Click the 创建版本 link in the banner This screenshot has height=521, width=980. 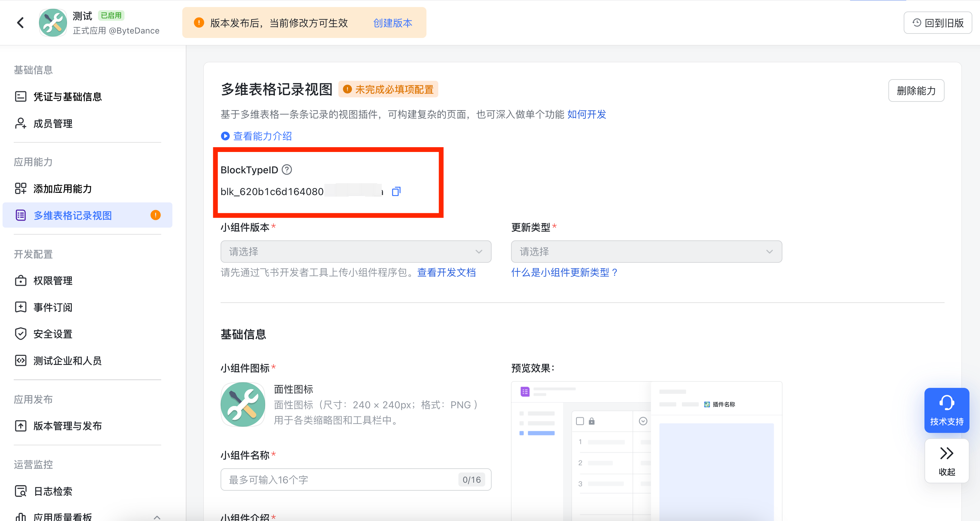click(392, 23)
